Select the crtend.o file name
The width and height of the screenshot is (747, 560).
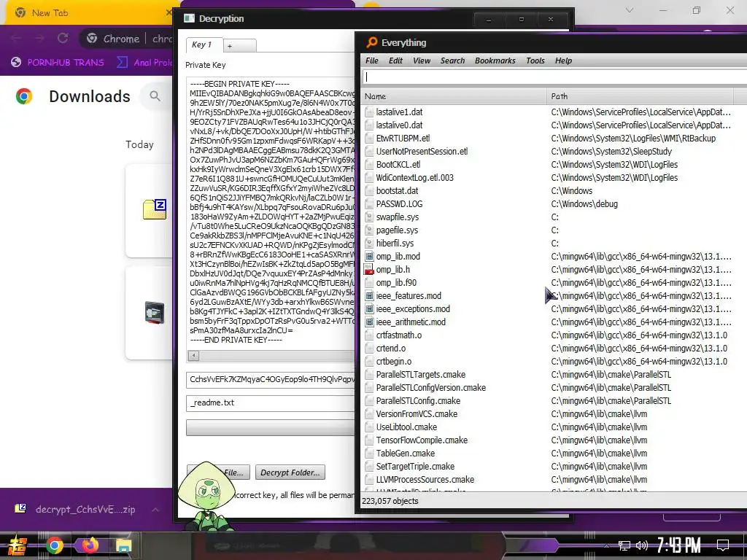click(x=391, y=349)
